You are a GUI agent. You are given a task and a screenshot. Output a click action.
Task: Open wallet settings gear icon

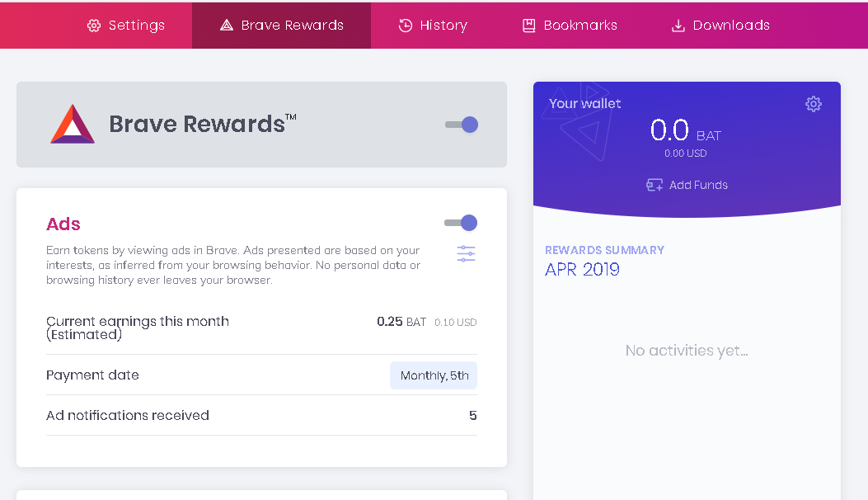tap(814, 104)
